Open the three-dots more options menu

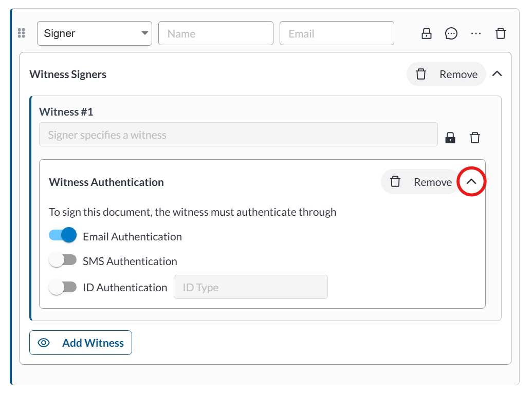[x=476, y=33]
